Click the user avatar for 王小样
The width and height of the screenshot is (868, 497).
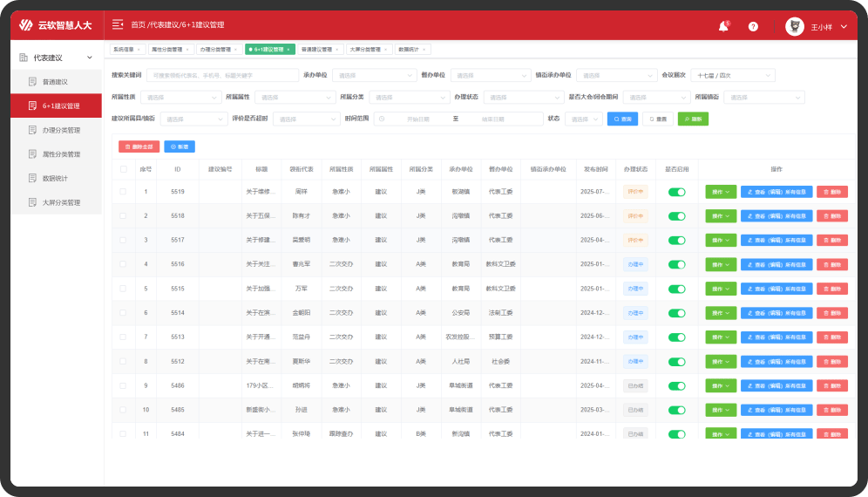794,27
